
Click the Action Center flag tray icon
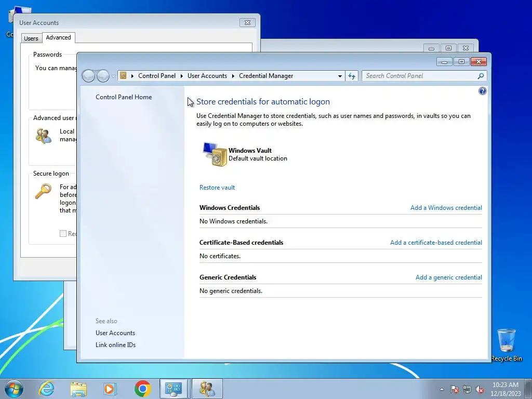point(454,389)
